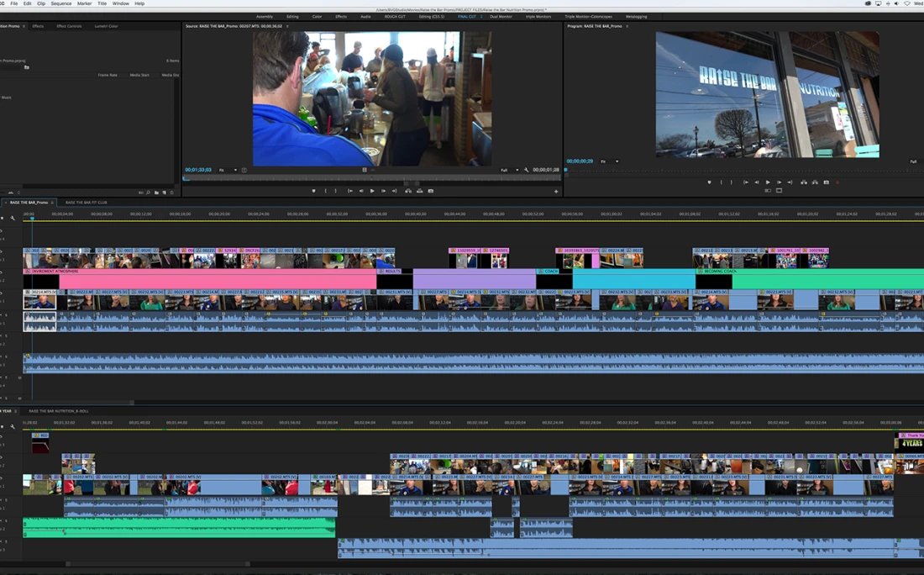
Task: Open Source monitor settings wrench
Action: point(526,170)
